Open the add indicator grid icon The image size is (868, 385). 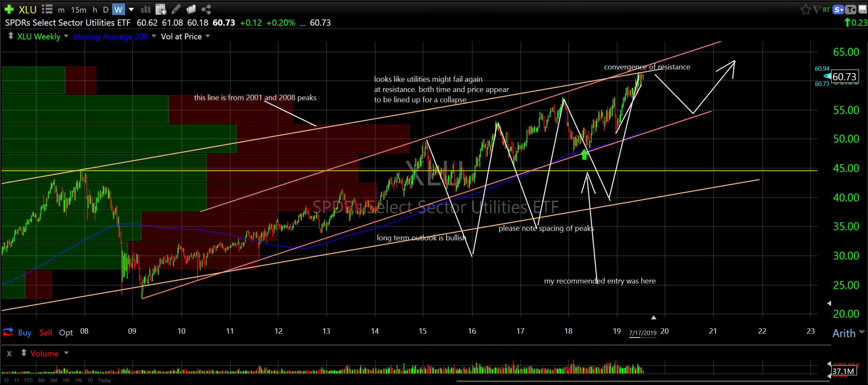[161, 10]
